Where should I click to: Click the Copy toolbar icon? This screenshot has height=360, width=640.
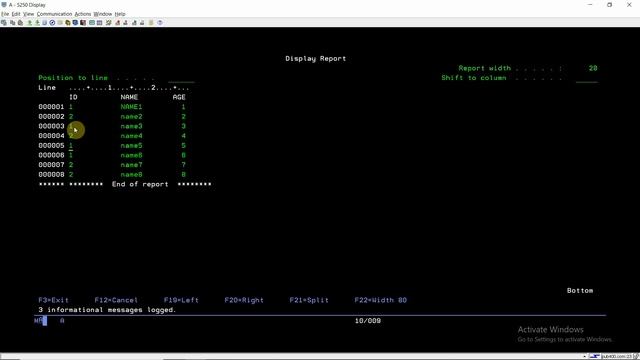coord(12,23)
